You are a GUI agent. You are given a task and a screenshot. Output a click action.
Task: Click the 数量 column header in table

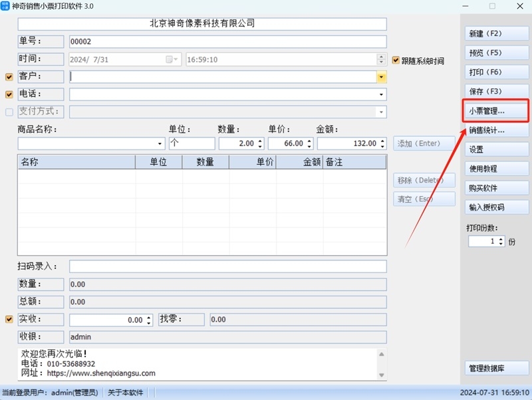point(205,162)
